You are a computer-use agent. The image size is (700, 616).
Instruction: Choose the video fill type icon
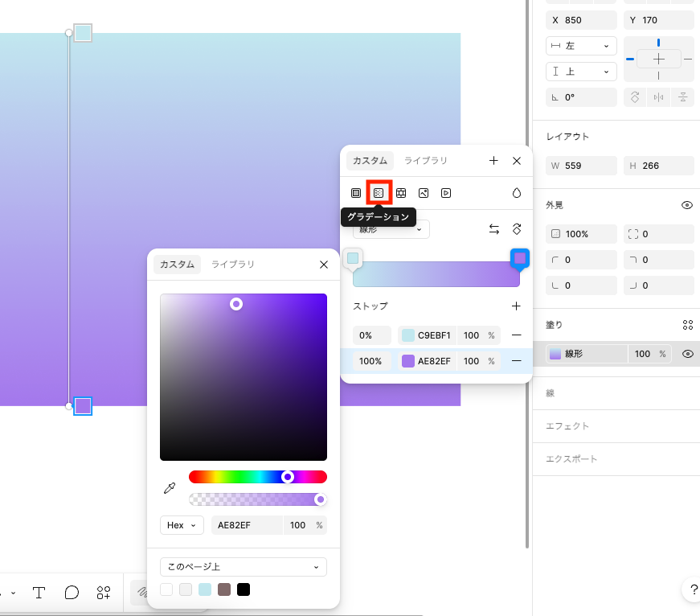446,193
